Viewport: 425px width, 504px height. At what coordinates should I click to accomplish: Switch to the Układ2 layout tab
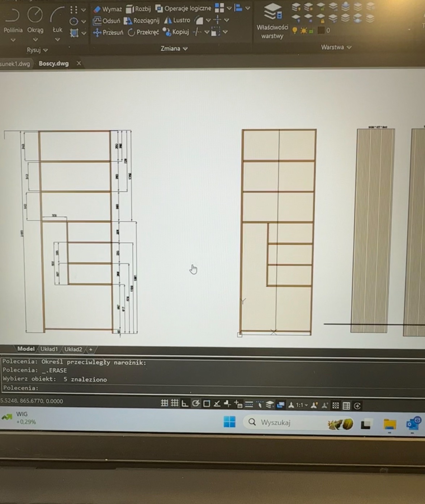(73, 349)
